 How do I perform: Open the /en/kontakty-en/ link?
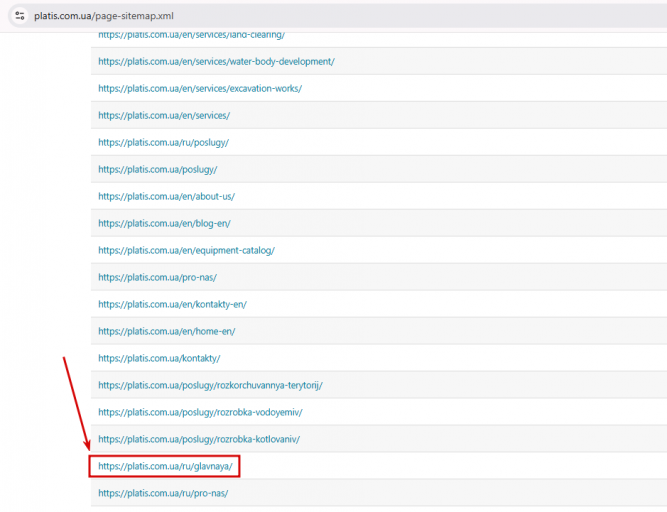coord(172,304)
